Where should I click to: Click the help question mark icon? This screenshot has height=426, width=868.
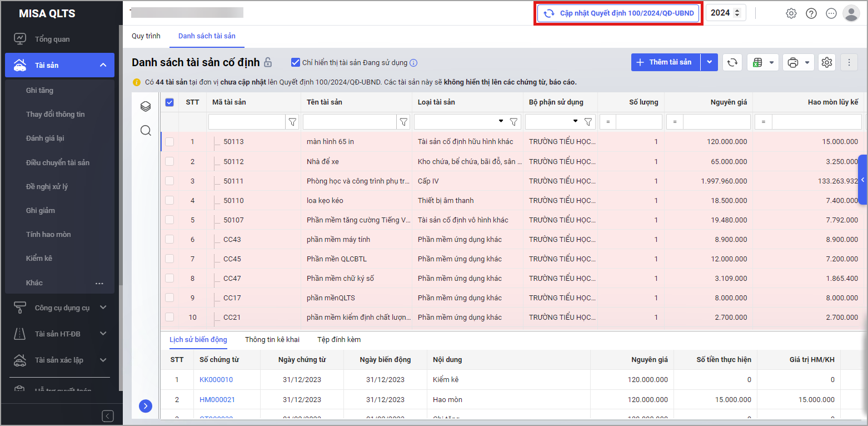click(811, 13)
